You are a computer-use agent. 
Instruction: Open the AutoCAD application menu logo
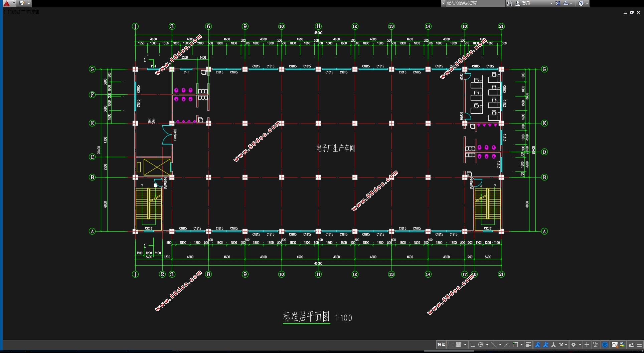[x=6, y=3]
